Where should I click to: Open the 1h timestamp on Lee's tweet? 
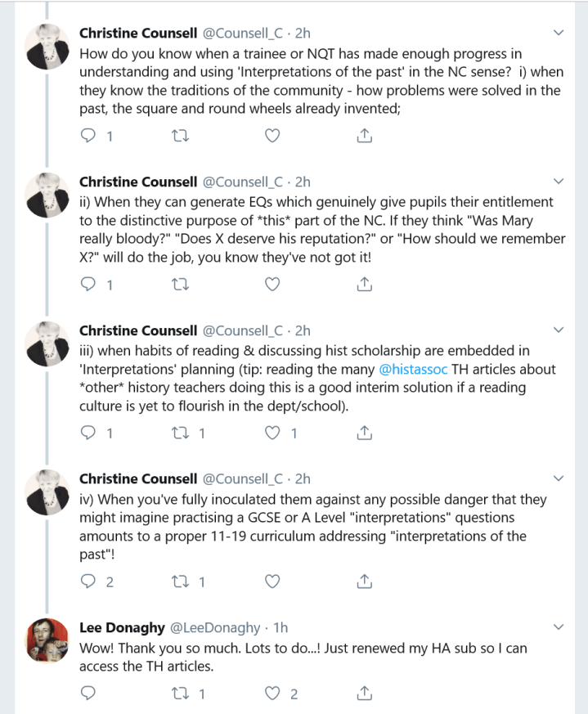click(x=281, y=627)
